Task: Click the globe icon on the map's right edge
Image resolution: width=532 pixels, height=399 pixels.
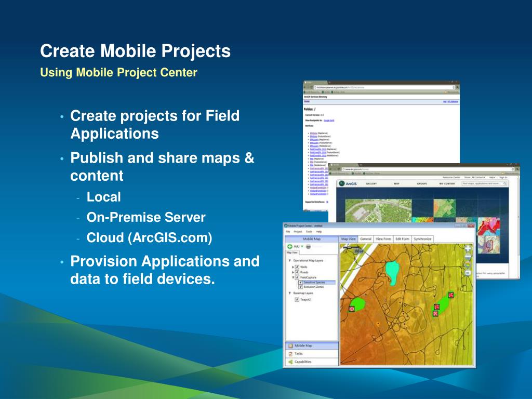Action: (468, 265)
